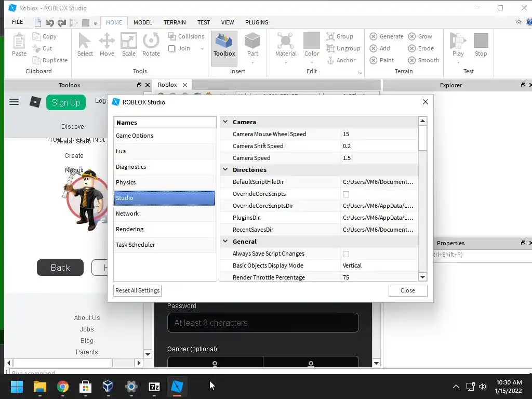
Task: Click the Stop test icon
Action: [481, 41]
